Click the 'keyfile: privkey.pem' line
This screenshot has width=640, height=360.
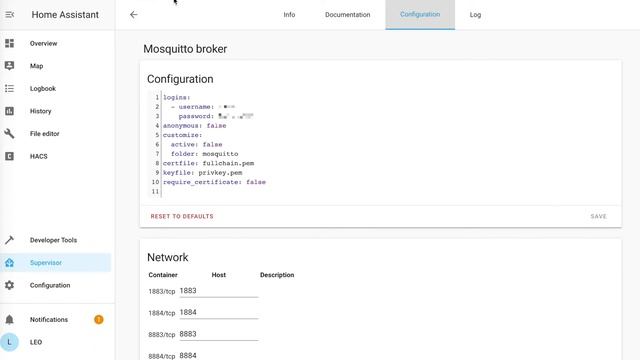tap(202, 173)
